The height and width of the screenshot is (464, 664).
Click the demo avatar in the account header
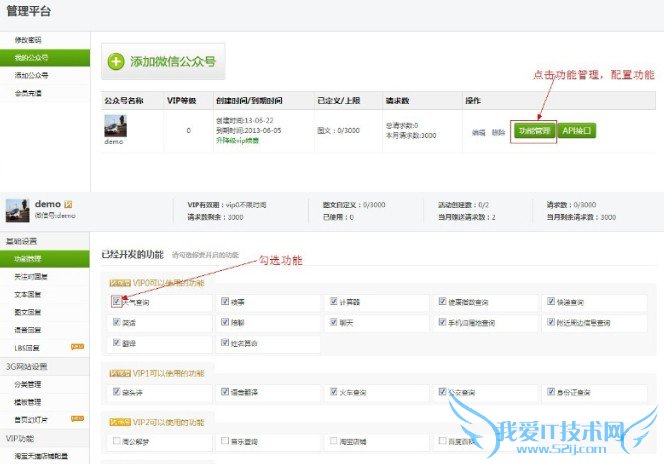[x=17, y=210]
